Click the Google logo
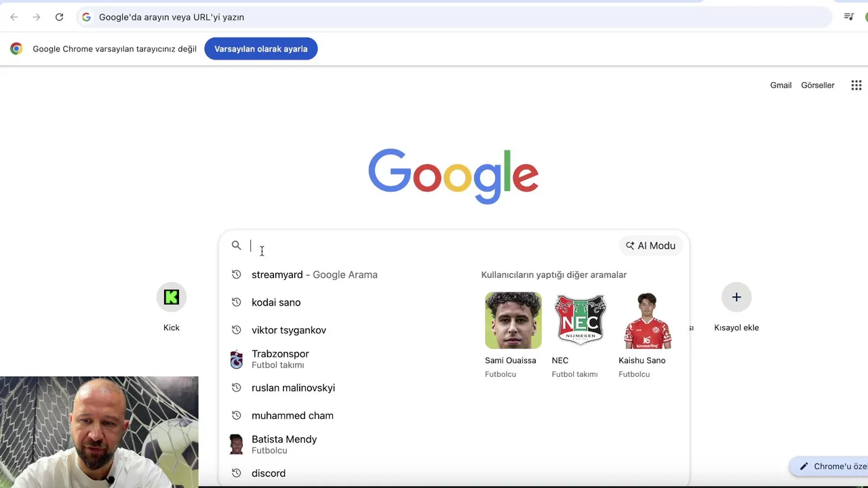The height and width of the screenshot is (488, 868). (453, 176)
